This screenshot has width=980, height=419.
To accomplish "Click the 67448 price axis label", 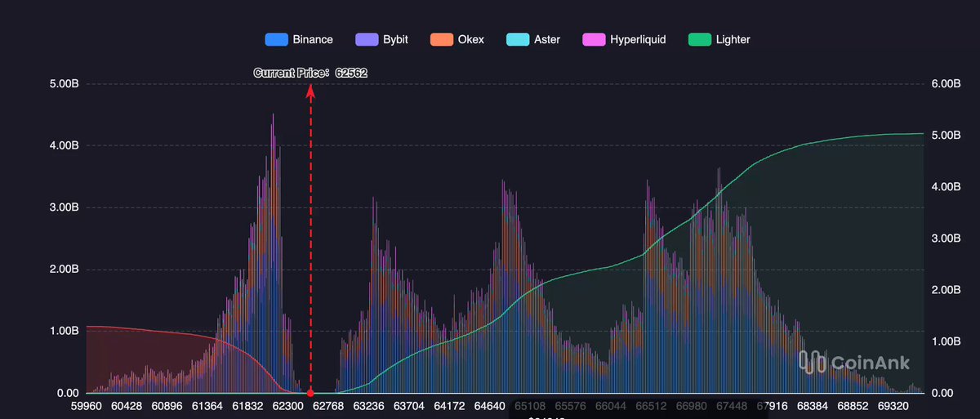I will (730, 406).
